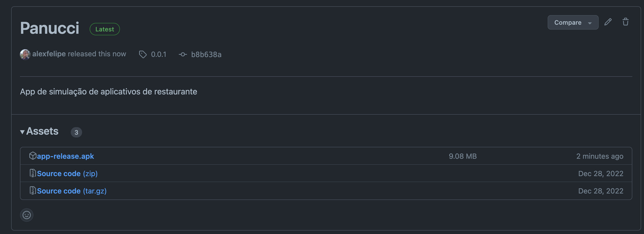Screen dimensions: 644x234
Task: Click the tar.gz file archive icon
Action: [x=33, y=190]
